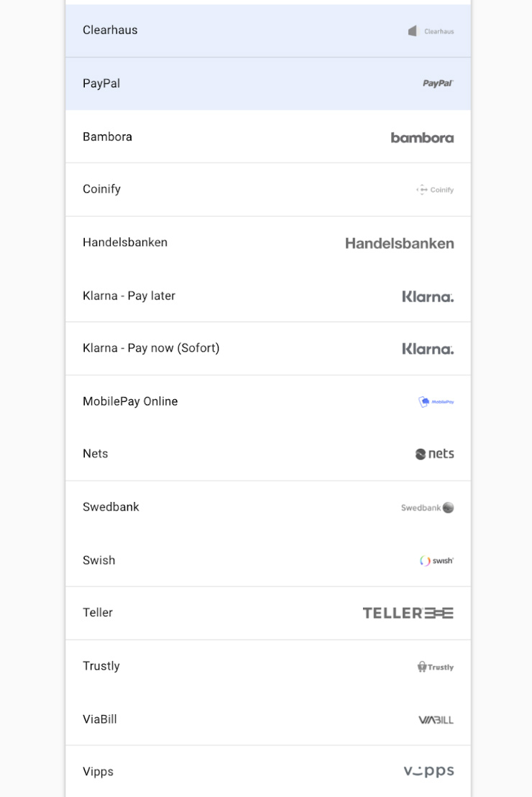
Task: Click the nets logo
Action: (434, 454)
